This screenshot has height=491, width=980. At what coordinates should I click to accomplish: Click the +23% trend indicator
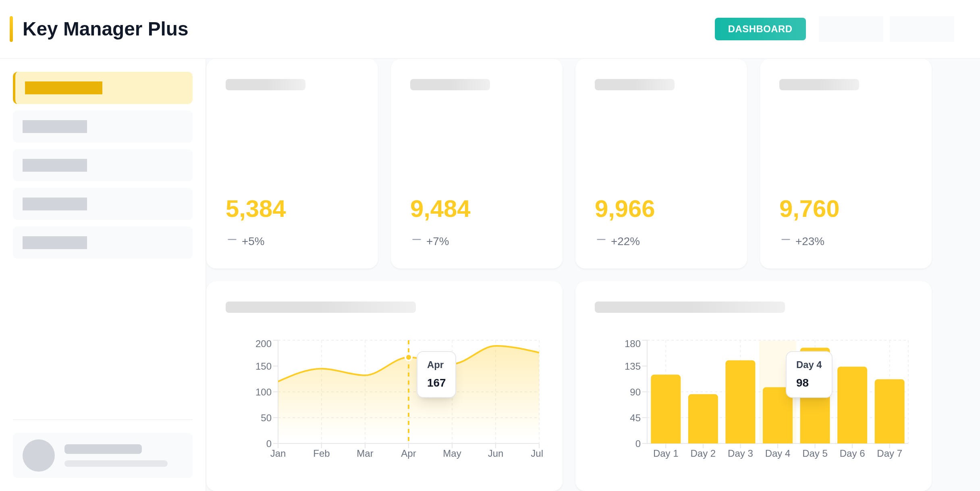809,241
